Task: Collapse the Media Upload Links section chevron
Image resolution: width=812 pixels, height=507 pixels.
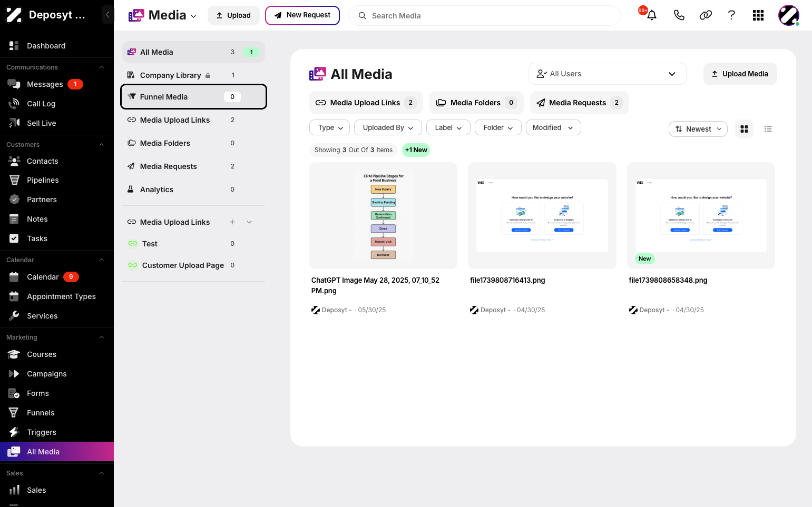Action: pyautogui.click(x=249, y=222)
